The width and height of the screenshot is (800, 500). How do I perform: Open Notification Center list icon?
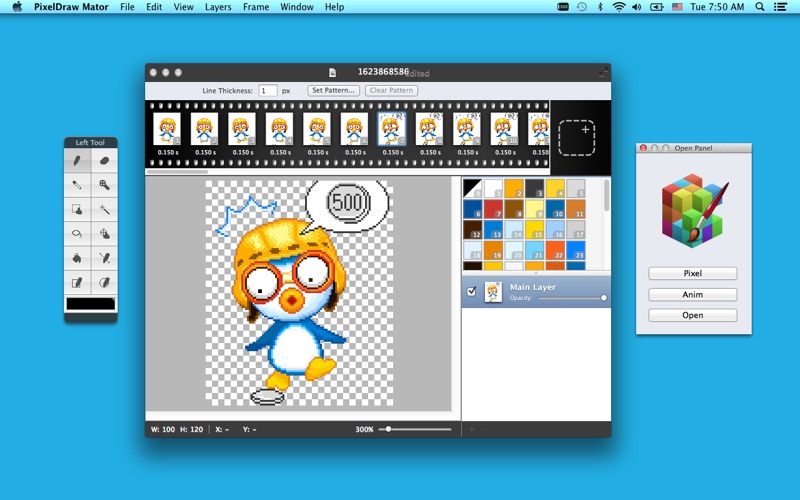(780, 7)
